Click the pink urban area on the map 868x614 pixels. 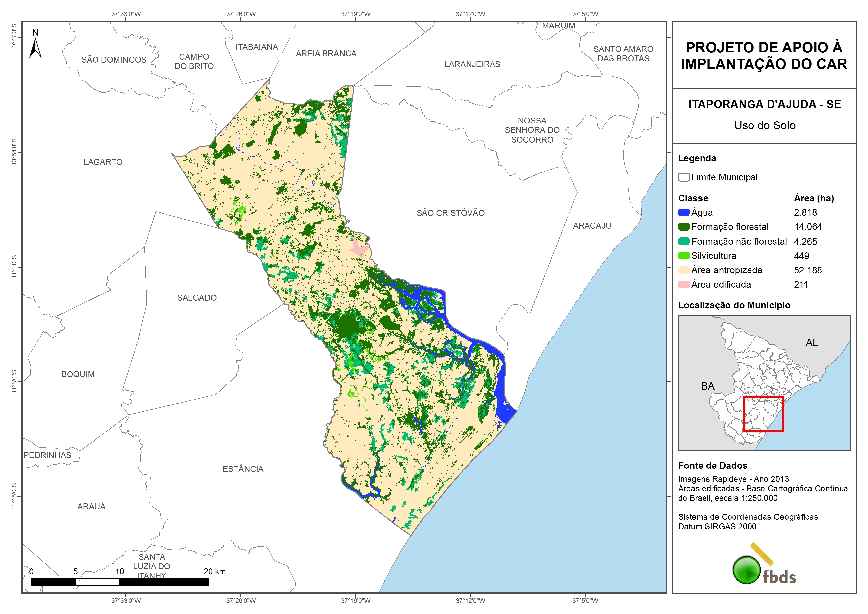click(x=358, y=249)
